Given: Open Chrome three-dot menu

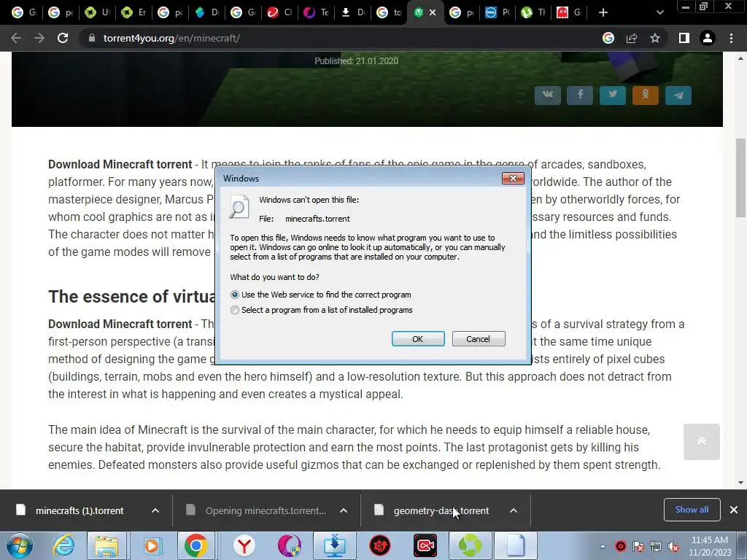Looking at the screenshot, I should pos(731,38).
